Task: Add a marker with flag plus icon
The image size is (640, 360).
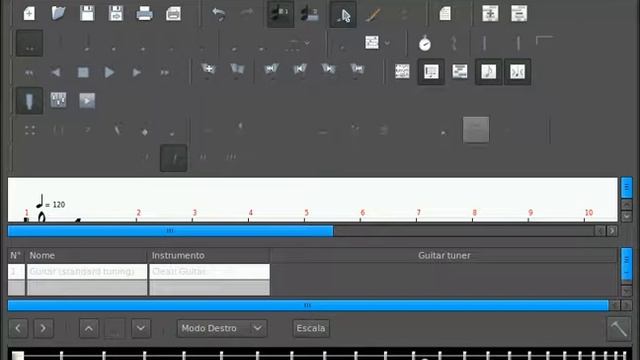Action: 208,69
